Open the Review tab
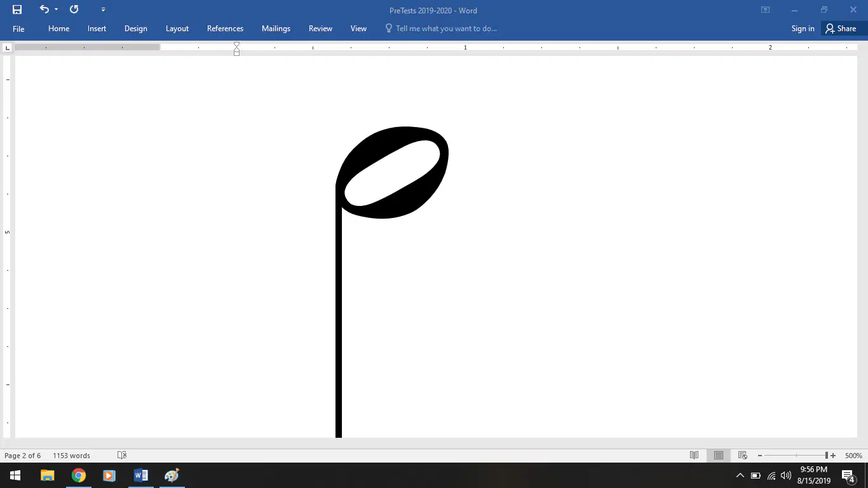 pos(320,29)
